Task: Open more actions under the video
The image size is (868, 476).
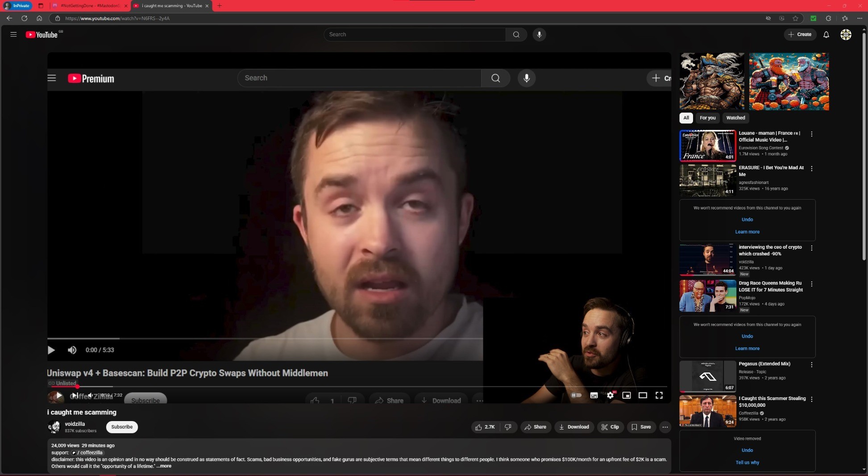Action: (665, 427)
